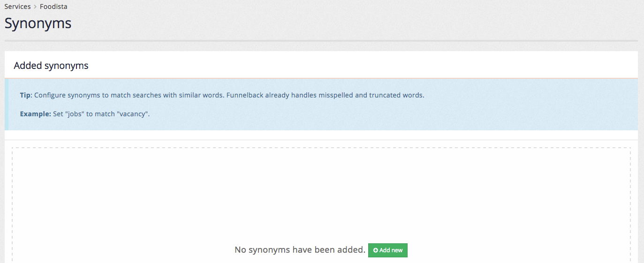Open the Services breadcrumb link

click(17, 7)
